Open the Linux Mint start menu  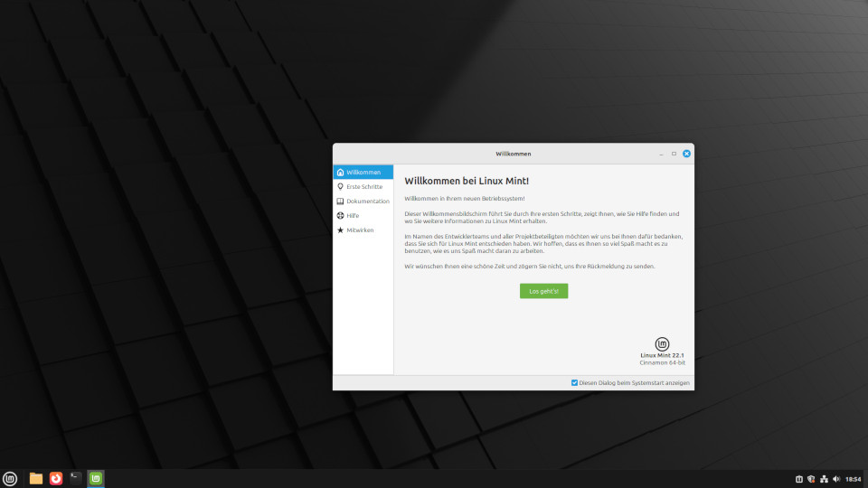click(10, 479)
